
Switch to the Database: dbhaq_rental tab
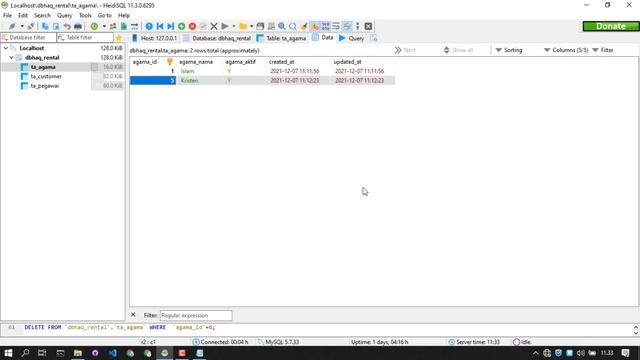click(217, 38)
